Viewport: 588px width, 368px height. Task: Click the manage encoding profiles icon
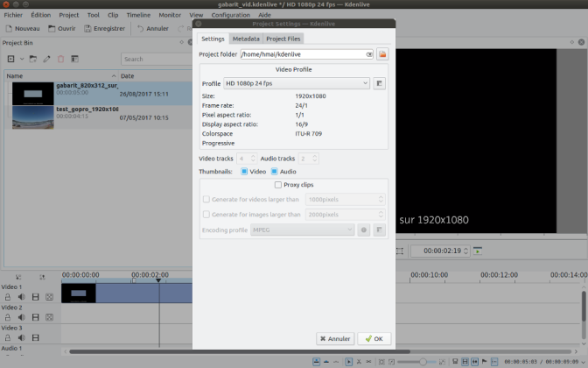point(379,230)
